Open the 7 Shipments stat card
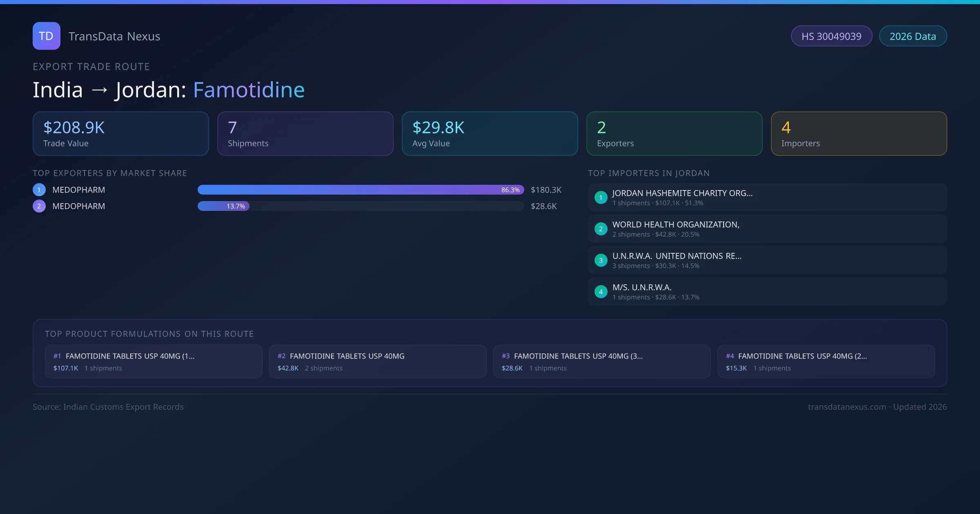Viewport: 980px width, 514px height. pyautogui.click(x=305, y=134)
